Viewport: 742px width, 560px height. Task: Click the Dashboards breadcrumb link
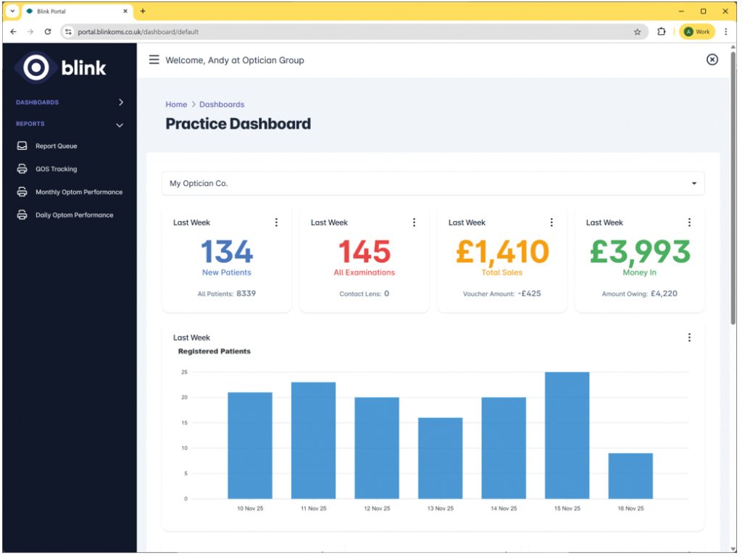point(222,104)
